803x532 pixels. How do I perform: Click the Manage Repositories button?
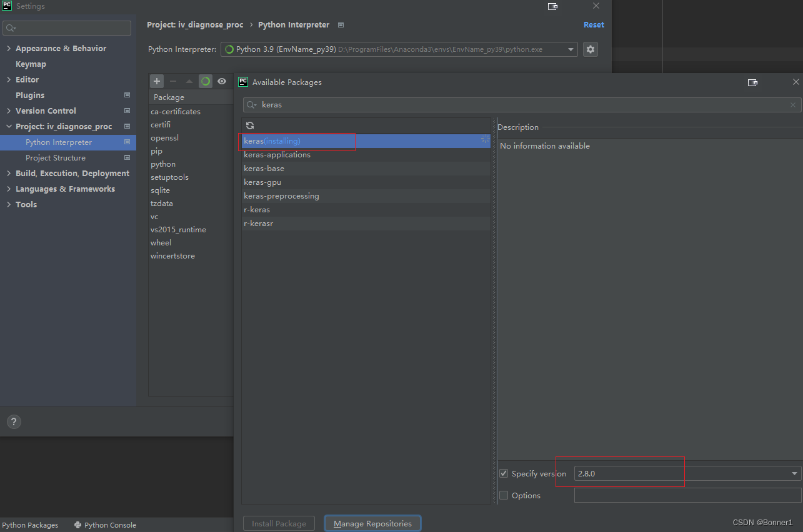pos(373,523)
